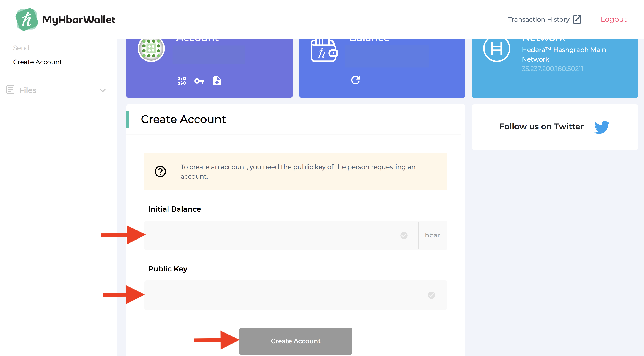The width and height of the screenshot is (644, 356).
Task: Show the account QR code
Action: [182, 81]
